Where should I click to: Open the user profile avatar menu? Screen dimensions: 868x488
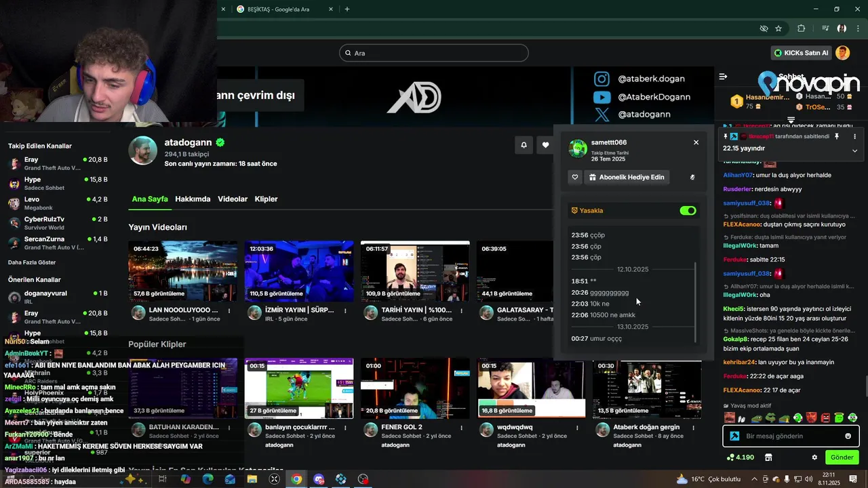point(842,53)
